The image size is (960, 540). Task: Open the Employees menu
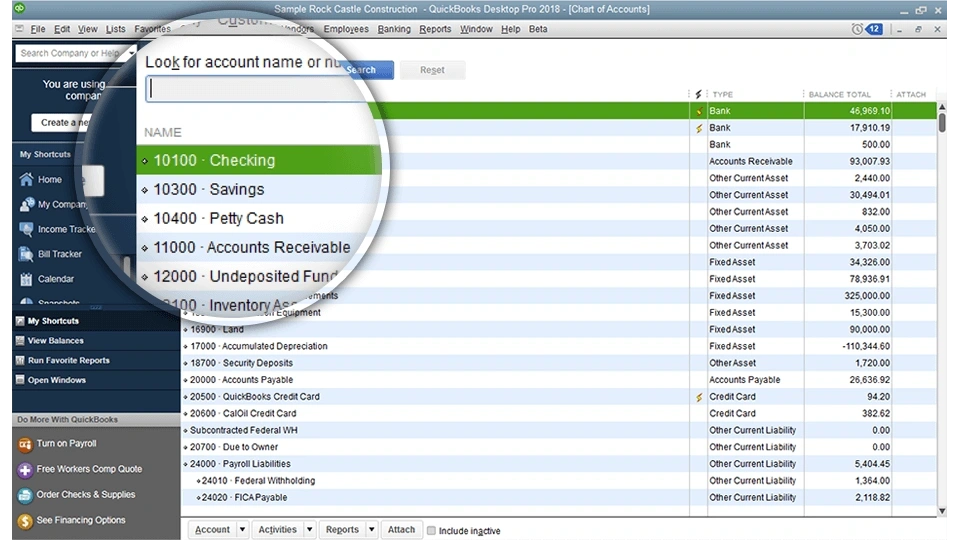coord(347,29)
